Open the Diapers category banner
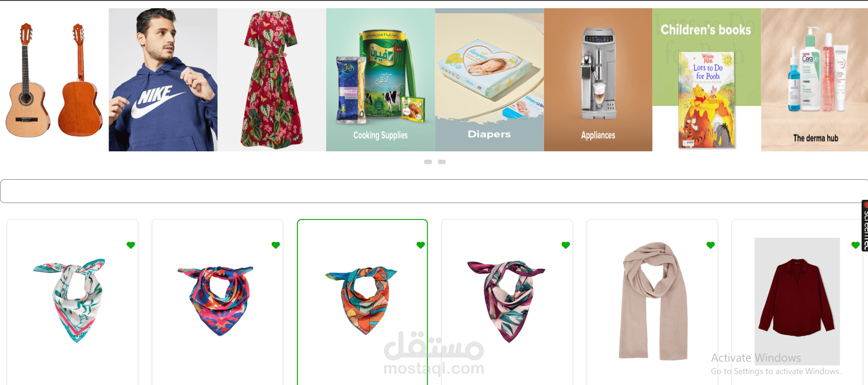868x385 pixels. (489, 80)
